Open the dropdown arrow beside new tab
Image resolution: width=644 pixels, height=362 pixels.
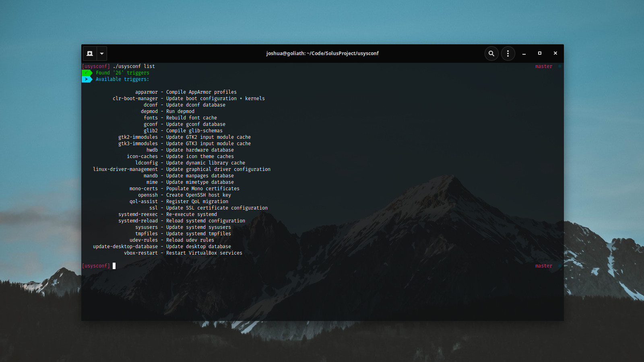[102, 53]
